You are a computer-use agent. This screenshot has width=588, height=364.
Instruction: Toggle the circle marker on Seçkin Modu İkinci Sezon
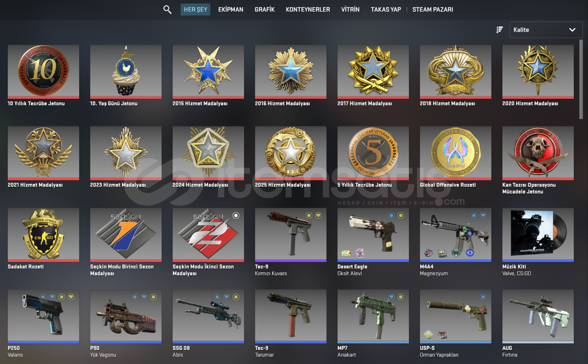(x=236, y=215)
